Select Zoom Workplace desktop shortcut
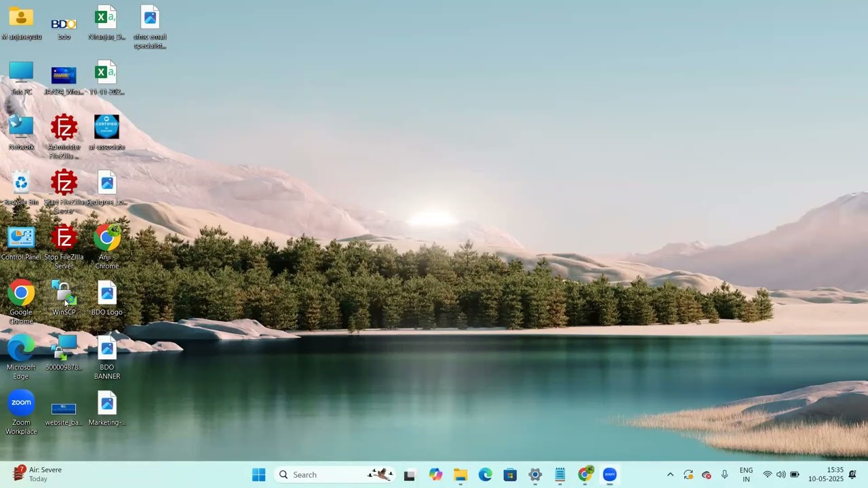868x488 pixels. (21, 413)
